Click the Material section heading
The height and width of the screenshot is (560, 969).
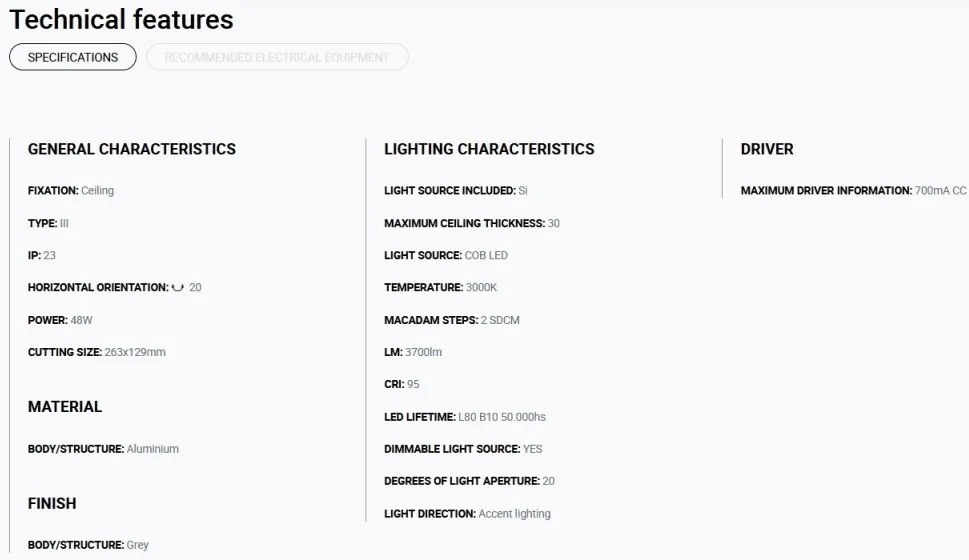click(65, 407)
